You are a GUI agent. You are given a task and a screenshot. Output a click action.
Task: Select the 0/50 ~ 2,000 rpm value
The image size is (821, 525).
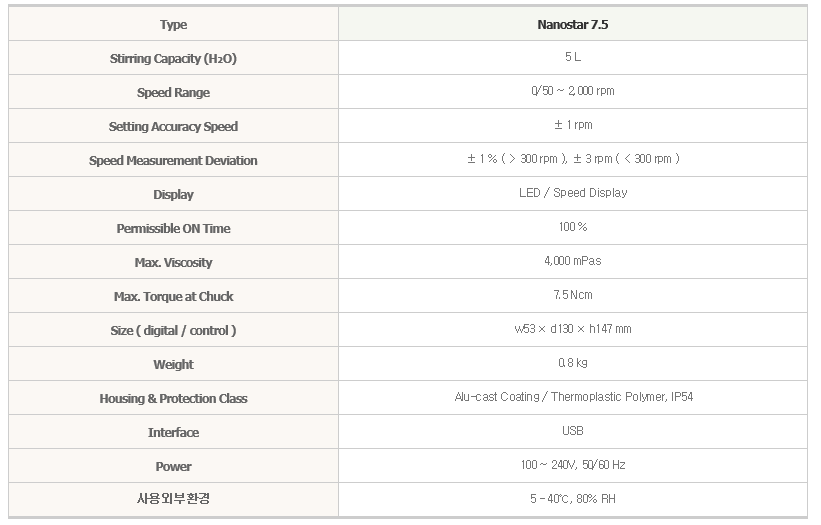573,91
